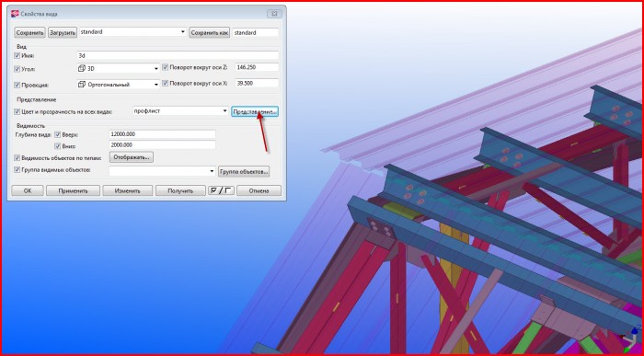Toggle the Имя checkbox
This screenshot has width=644, height=356.
coord(17,55)
